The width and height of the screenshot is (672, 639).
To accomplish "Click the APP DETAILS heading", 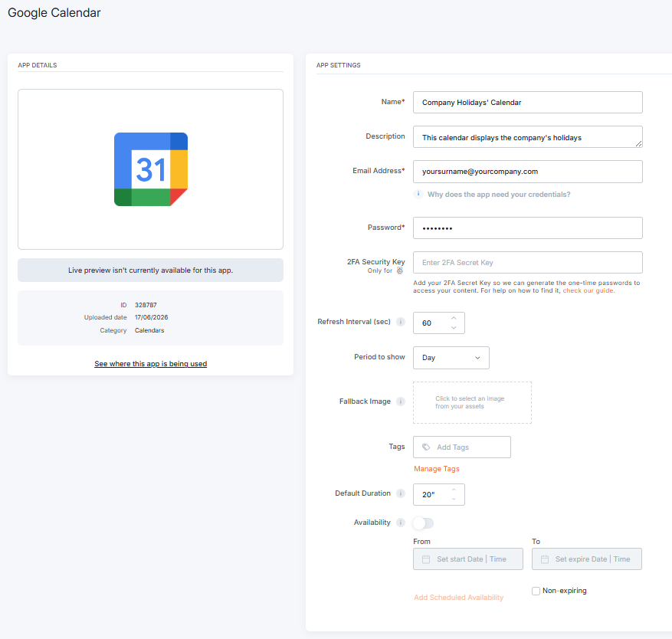I will [38, 65].
